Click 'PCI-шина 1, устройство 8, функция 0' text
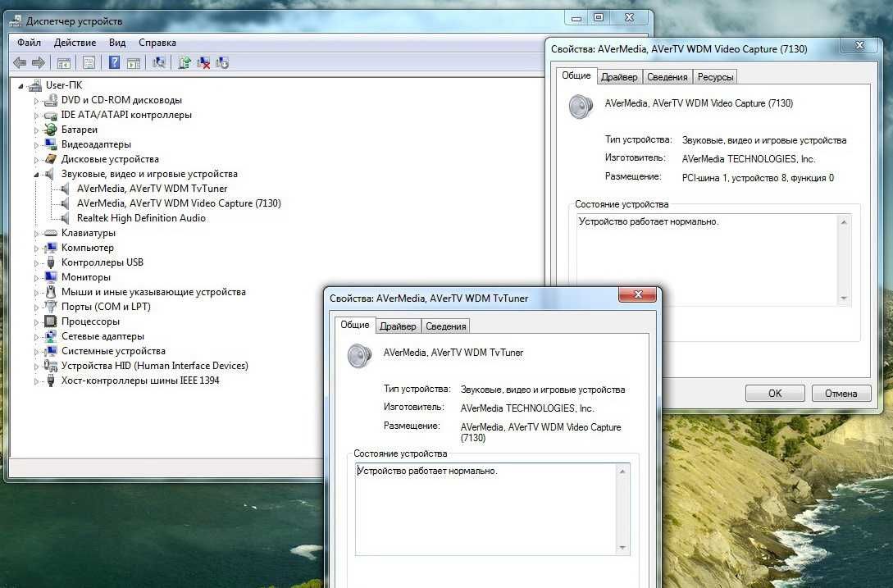 (758, 178)
